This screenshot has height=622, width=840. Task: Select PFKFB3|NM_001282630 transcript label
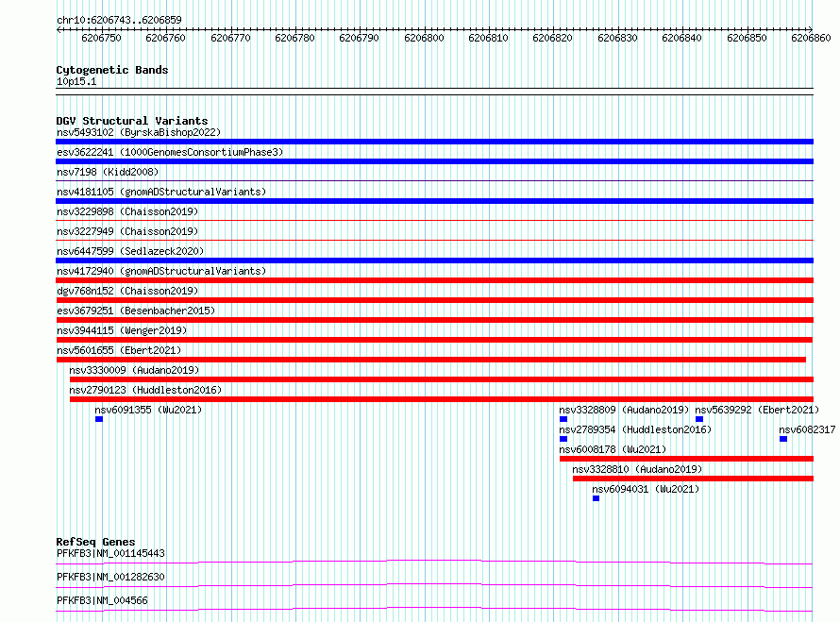pyautogui.click(x=110, y=577)
